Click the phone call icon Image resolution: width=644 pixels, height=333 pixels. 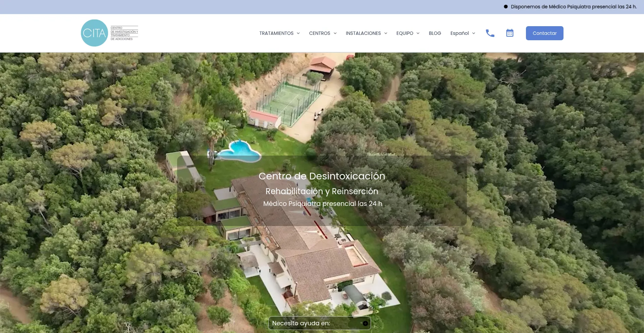tap(490, 33)
